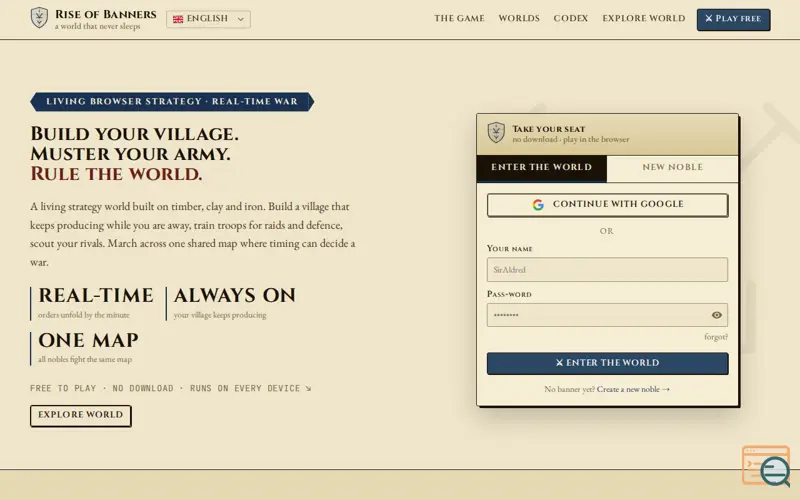Click the Take Your Seat heading text
This screenshot has height=500, width=800.
coord(548,129)
